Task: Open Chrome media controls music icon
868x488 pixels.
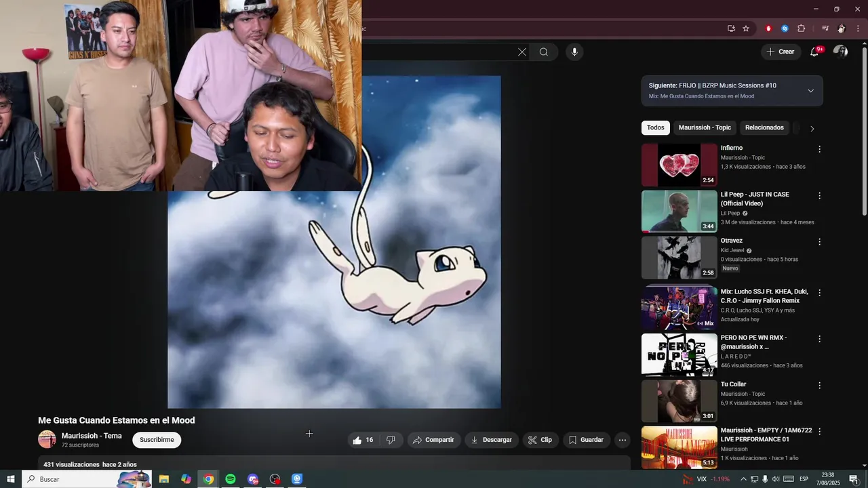Action: click(825, 28)
